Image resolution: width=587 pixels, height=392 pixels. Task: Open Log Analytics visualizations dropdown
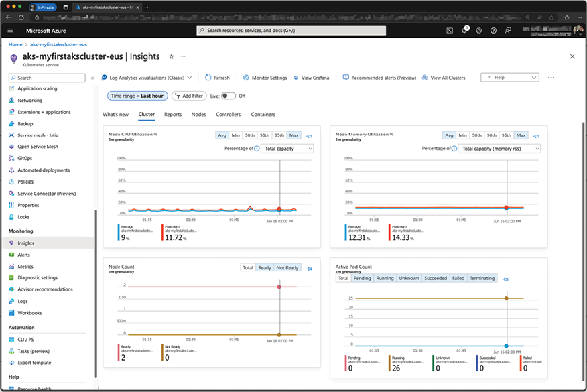click(147, 78)
